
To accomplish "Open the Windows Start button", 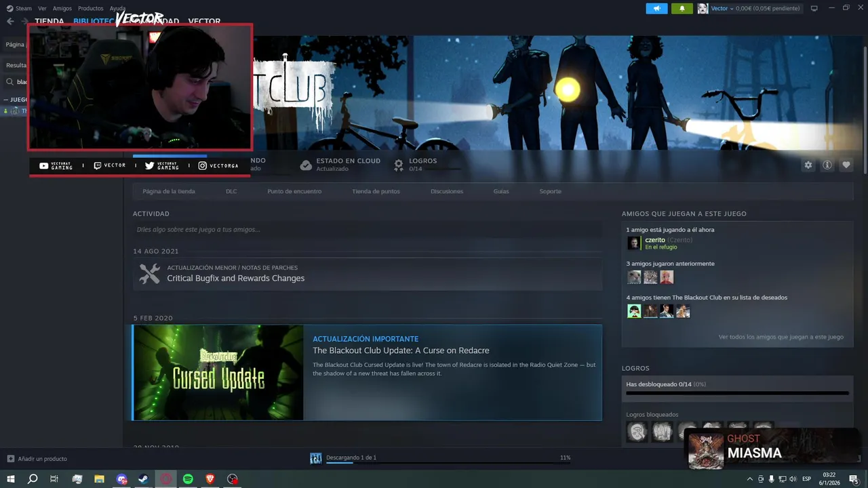I will [10, 479].
